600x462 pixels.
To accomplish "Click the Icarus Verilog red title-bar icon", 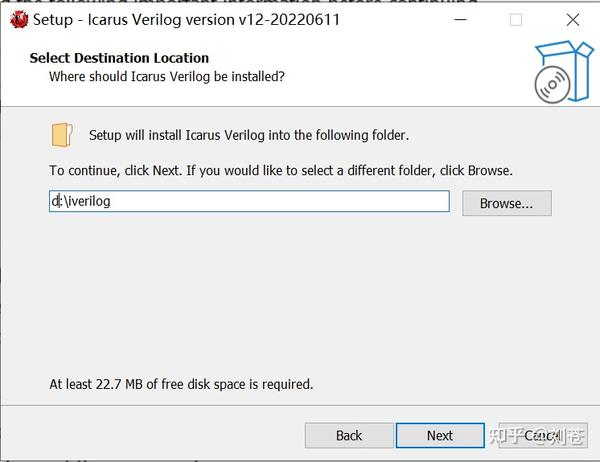I will tap(19, 20).
